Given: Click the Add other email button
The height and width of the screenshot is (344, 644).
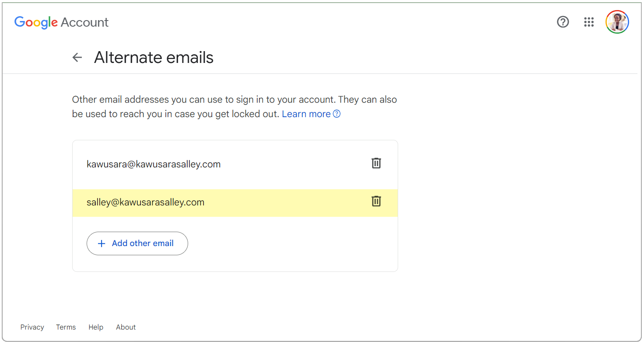Looking at the screenshot, I should click(137, 243).
